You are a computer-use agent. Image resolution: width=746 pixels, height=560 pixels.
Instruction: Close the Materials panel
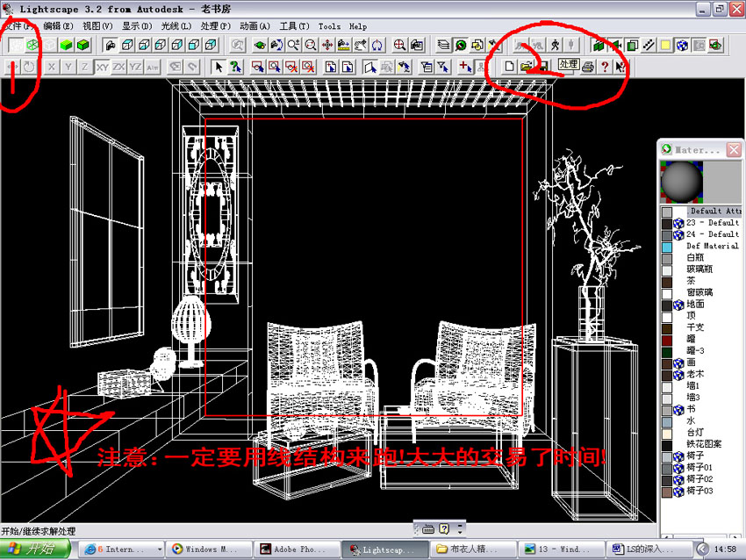click(x=734, y=150)
